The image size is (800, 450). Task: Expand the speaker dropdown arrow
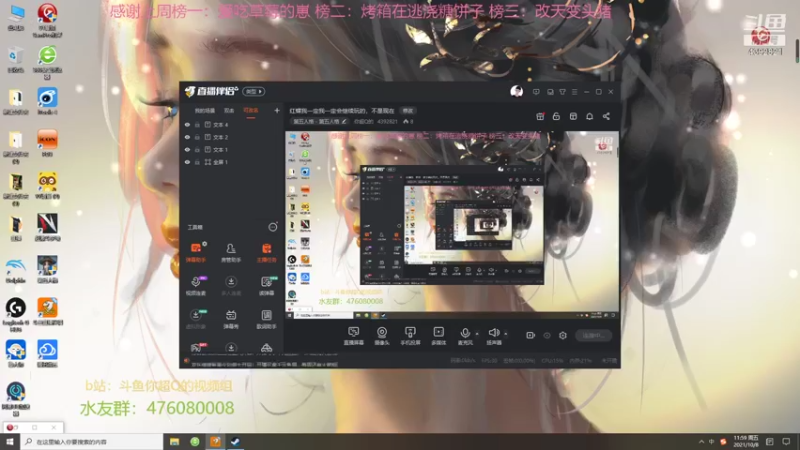pyautogui.click(x=506, y=334)
